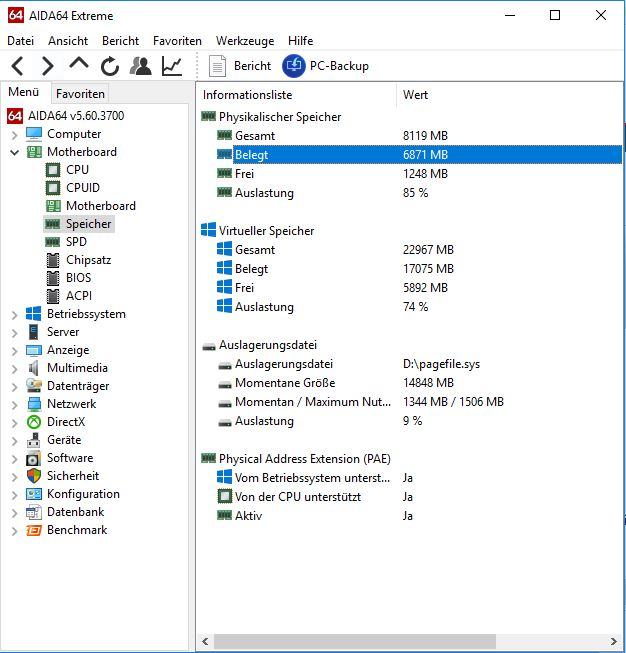Click the Bericht toolbar button label
Screen dimensions: 626x653
[x=252, y=66]
